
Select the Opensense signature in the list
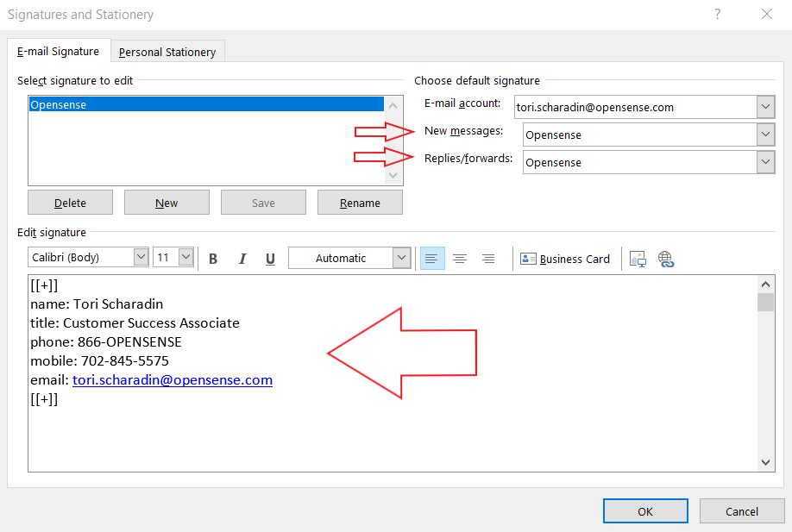pos(206,104)
